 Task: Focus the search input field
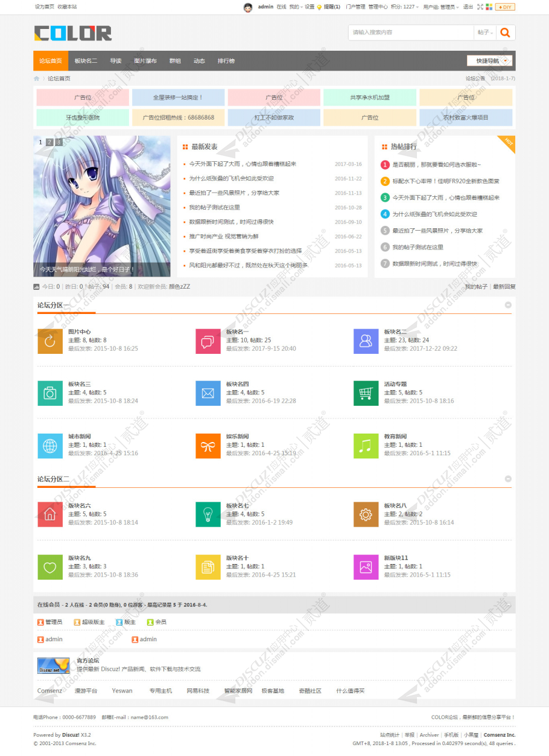(x=411, y=33)
